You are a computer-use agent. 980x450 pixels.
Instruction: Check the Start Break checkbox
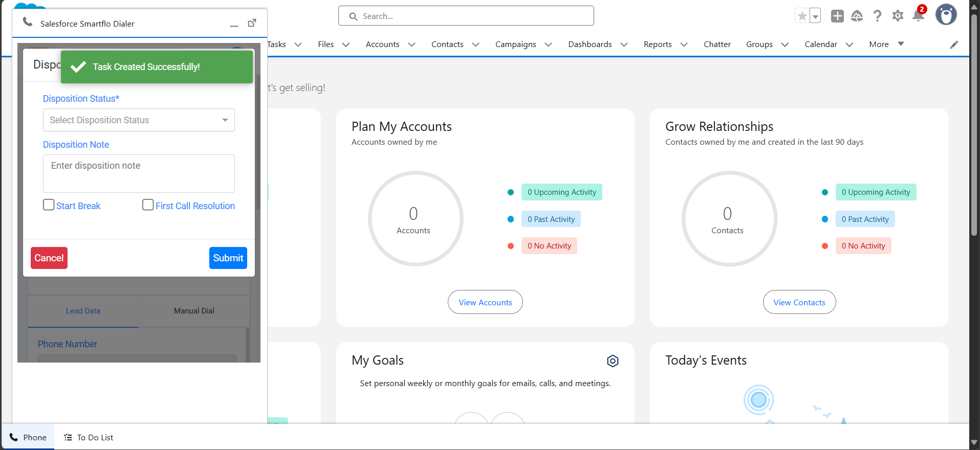(49, 205)
